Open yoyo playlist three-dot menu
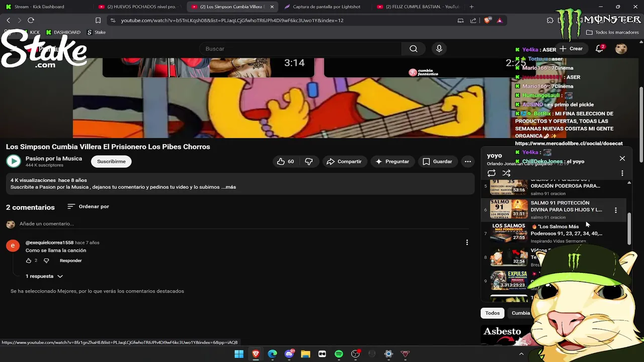Screen dimensions: 644x362 [622, 173]
